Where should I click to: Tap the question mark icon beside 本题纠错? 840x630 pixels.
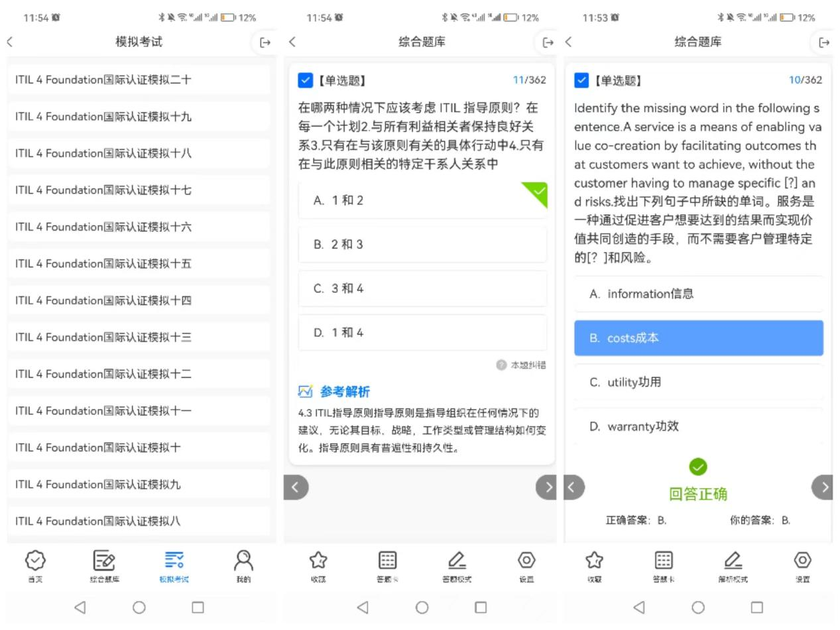tap(501, 365)
